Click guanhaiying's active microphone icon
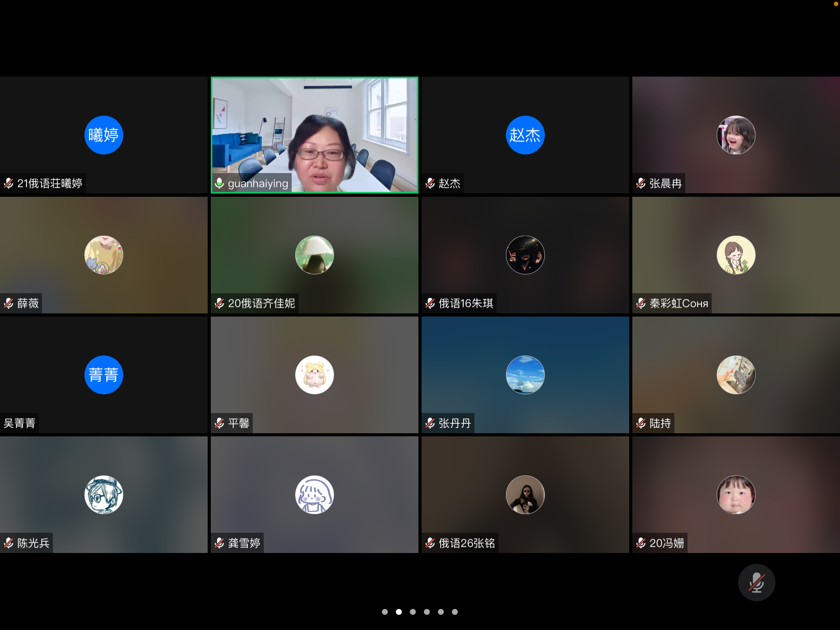840x630 pixels. (x=219, y=183)
